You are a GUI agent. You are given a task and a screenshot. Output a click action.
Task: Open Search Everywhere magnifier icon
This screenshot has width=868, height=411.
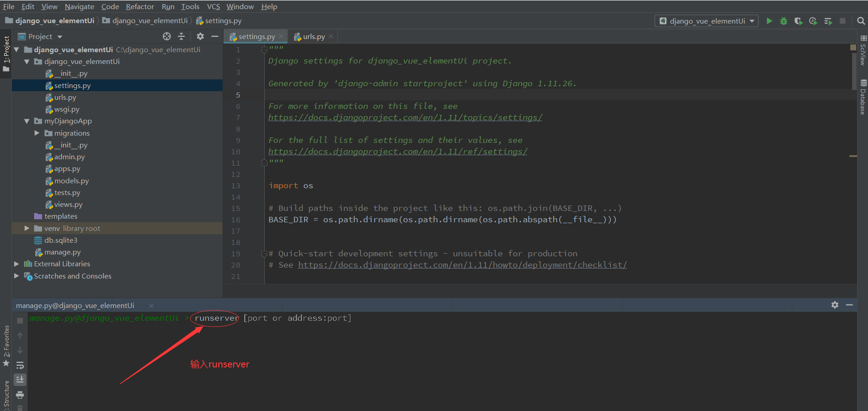[861, 21]
